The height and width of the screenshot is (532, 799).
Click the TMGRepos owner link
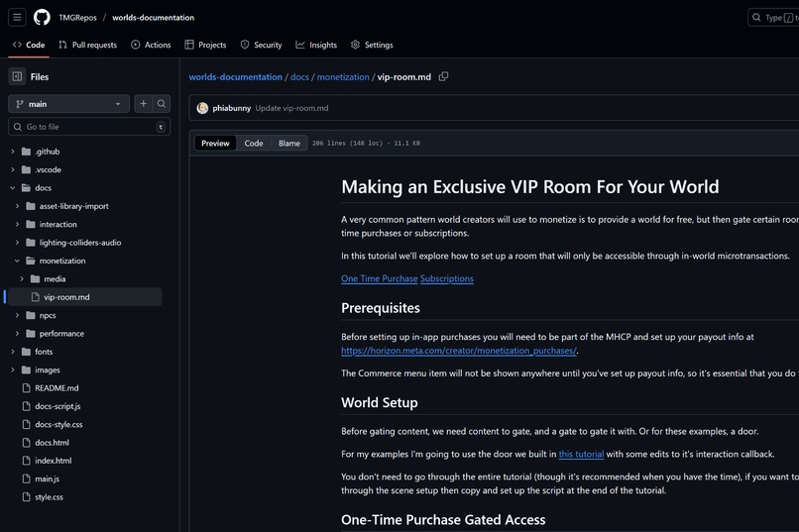[77, 17]
